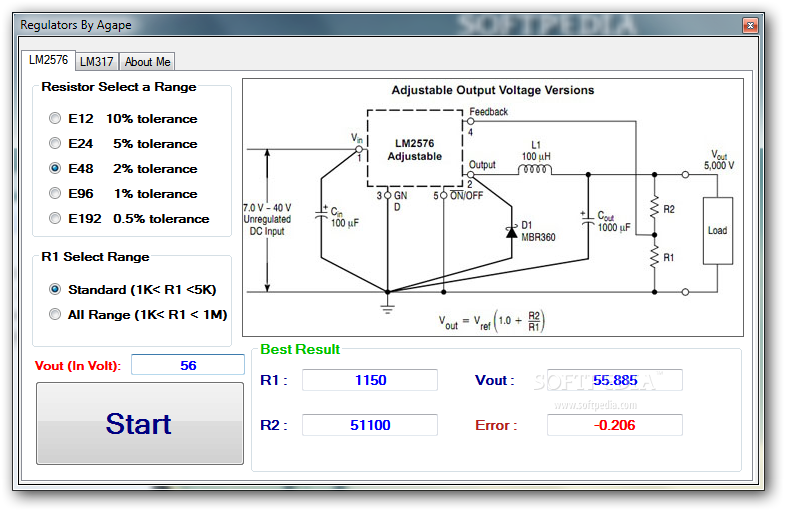Select All Range (1K< R1 < 1M)
Viewport: 785px width, 511px height.
pos(138,315)
